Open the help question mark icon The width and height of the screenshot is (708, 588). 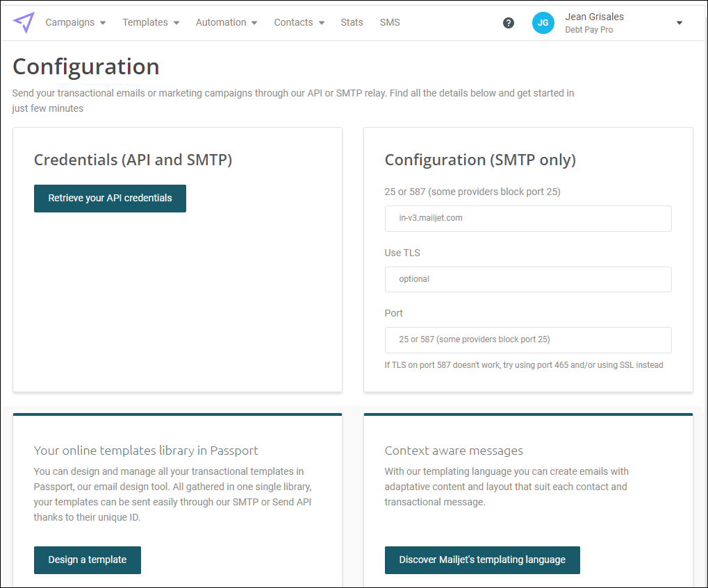click(509, 23)
